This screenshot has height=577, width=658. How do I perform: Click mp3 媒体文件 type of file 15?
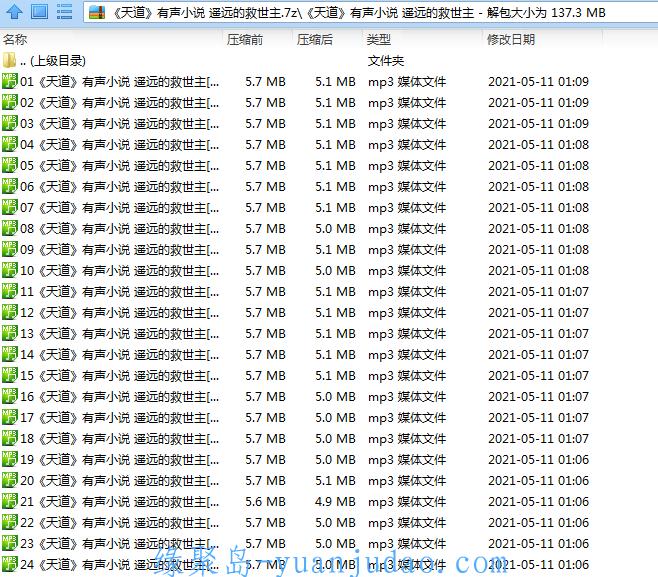coord(407,376)
